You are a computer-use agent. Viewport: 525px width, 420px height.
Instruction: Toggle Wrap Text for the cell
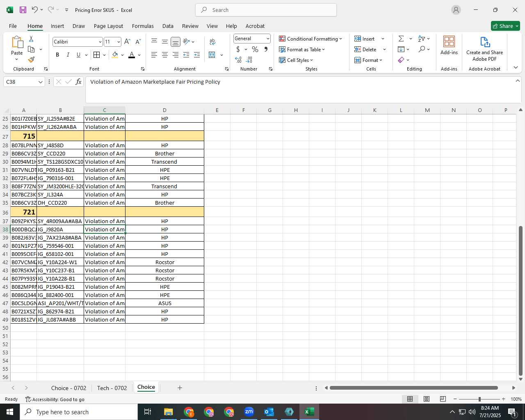coord(212,41)
